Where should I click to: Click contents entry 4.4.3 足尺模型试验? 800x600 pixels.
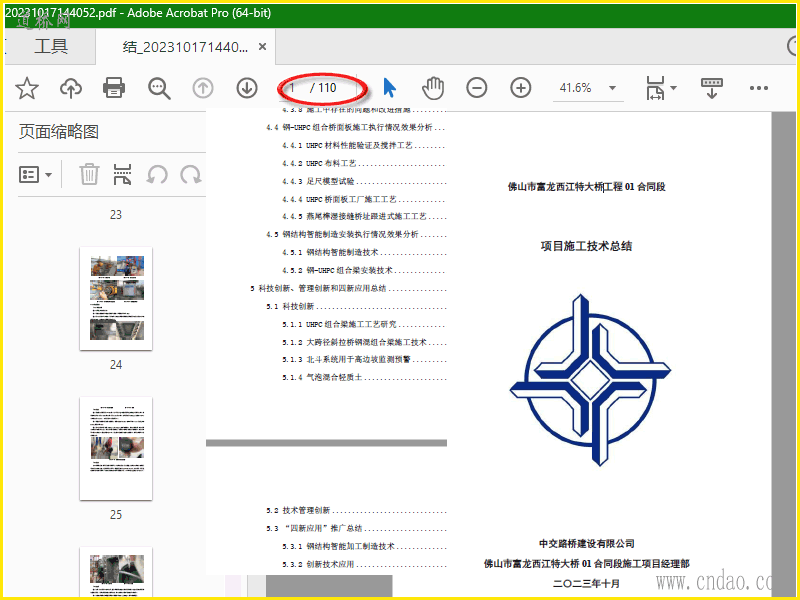coord(364,181)
